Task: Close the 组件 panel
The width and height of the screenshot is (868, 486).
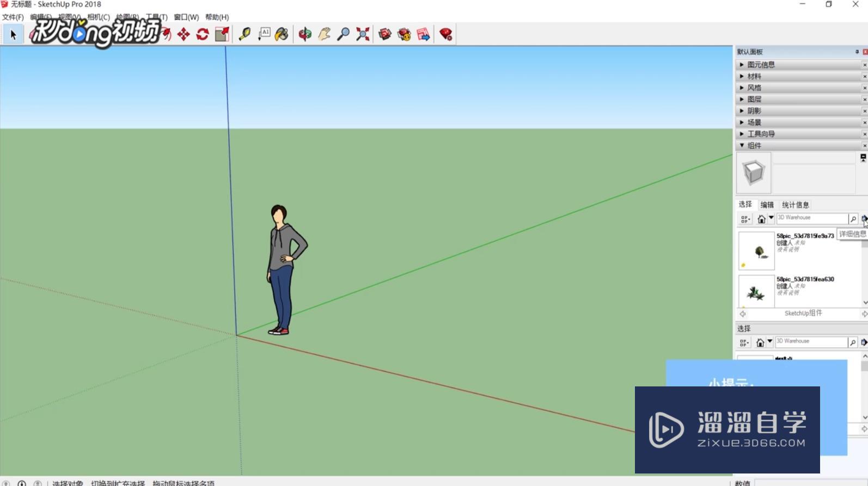Action: (865, 145)
